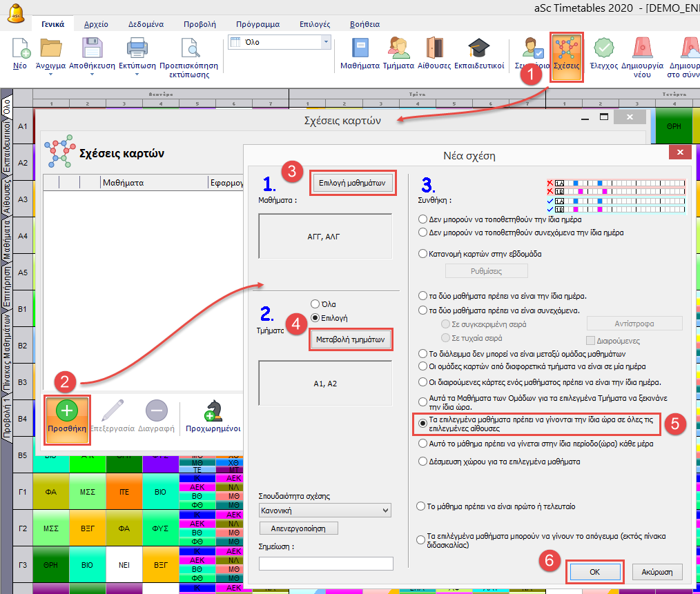Click the Νέο new file icon

click(21, 50)
